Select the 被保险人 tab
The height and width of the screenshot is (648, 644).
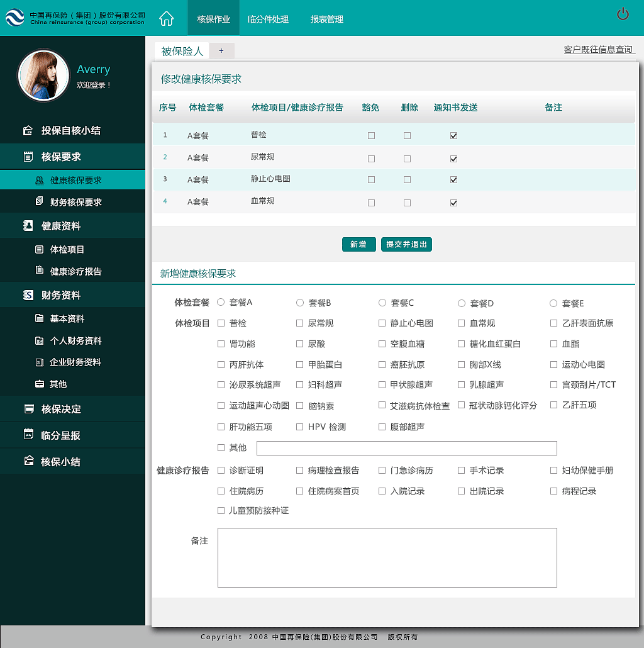[x=181, y=51]
